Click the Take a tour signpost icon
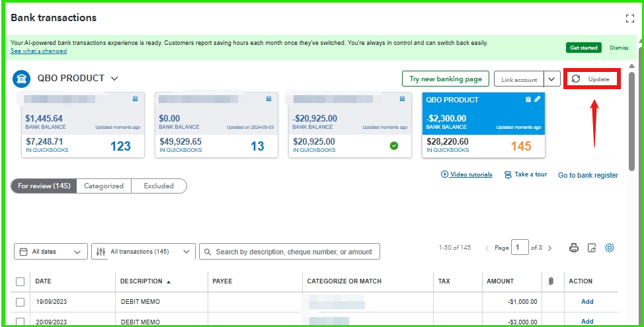The height and width of the screenshot is (327, 644). tap(508, 175)
